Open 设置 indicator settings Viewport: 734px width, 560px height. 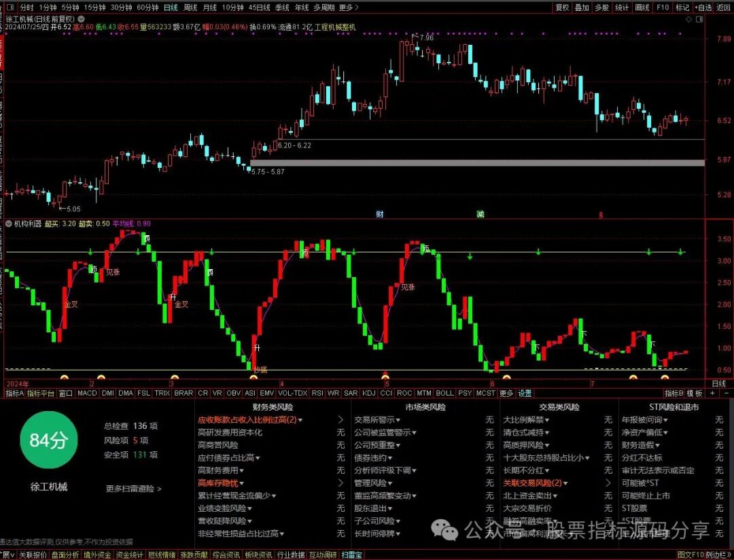pos(525,393)
